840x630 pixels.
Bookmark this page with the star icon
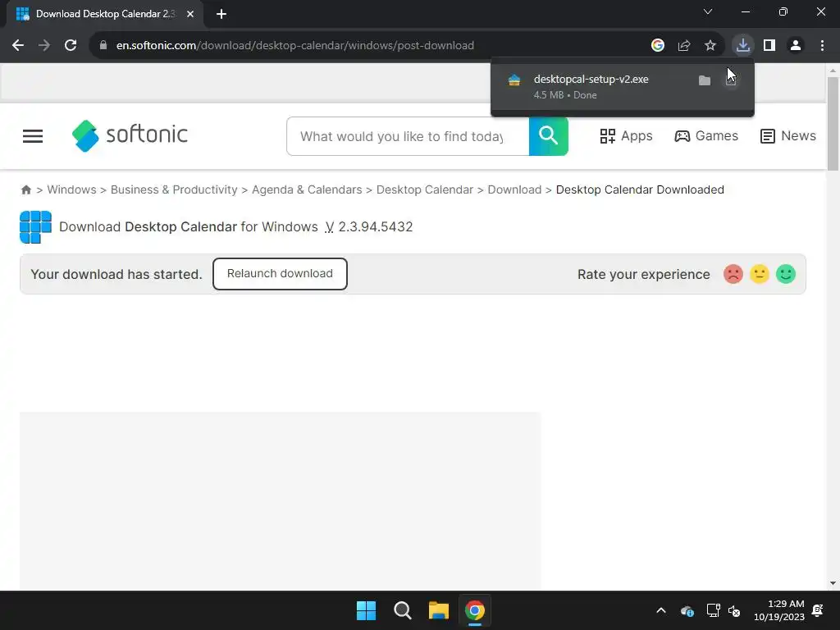(710, 46)
